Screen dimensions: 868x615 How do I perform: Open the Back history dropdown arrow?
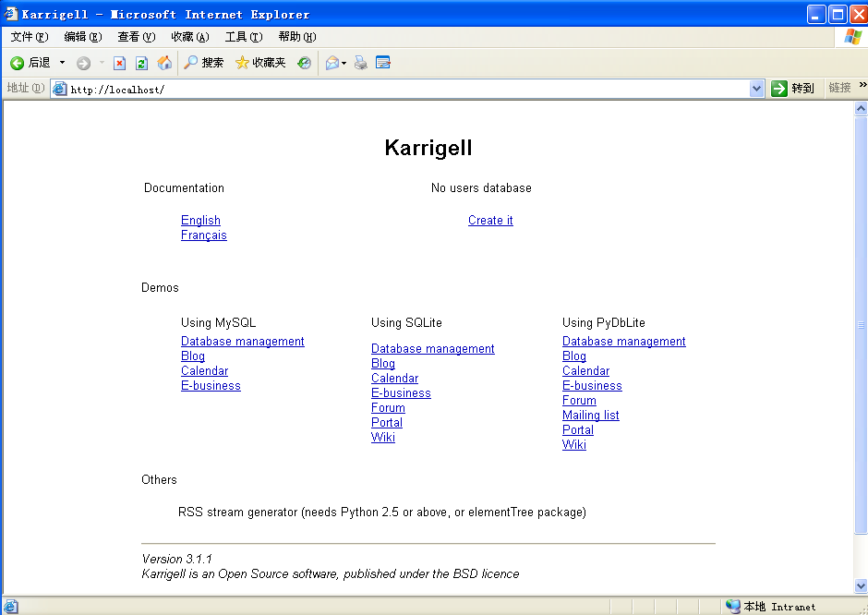coord(62,63)
